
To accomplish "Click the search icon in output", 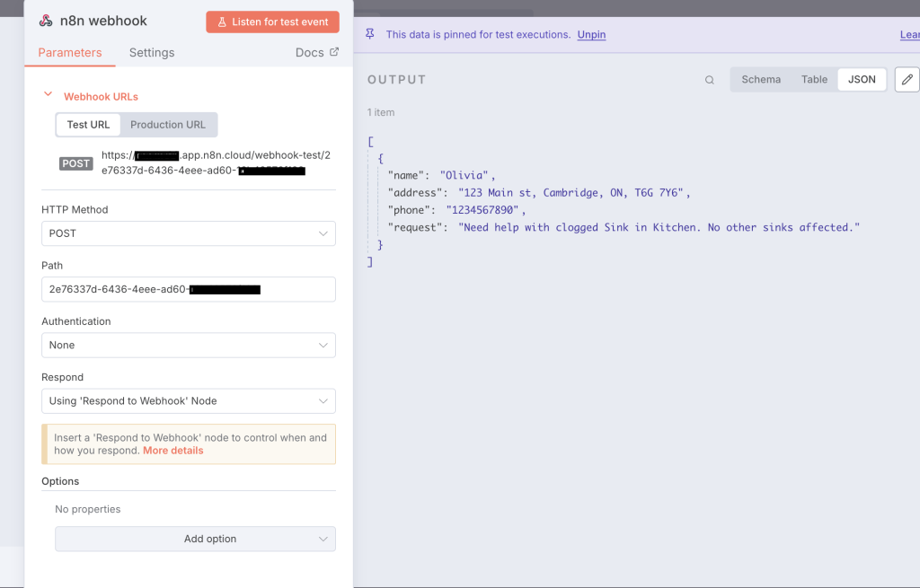I will 710,80.
